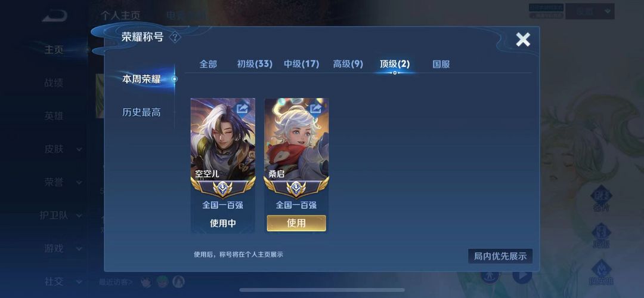Click the 使用中 label under 空空儿
The height and width of the screenshot is (298, 644).
pos(223,223)
